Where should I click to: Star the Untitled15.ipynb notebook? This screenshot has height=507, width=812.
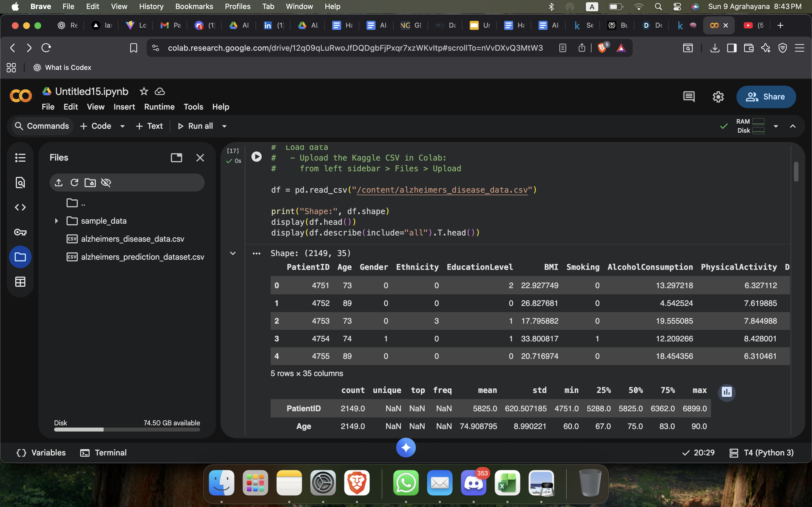point(144,91)
